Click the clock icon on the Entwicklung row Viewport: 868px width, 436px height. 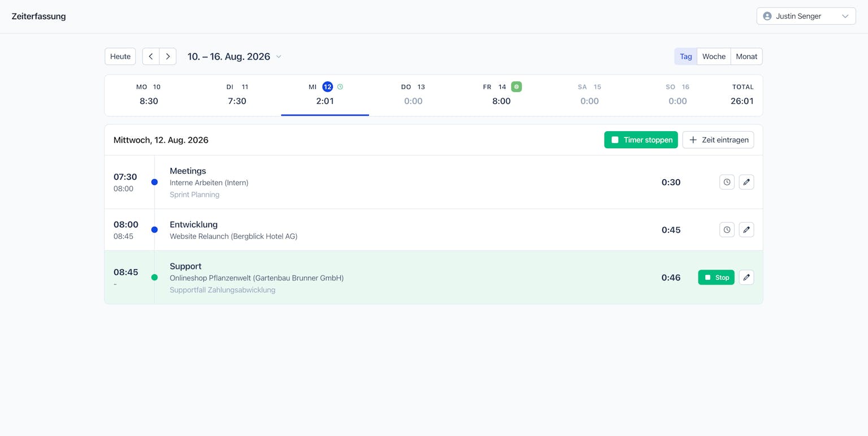(727, 230)
